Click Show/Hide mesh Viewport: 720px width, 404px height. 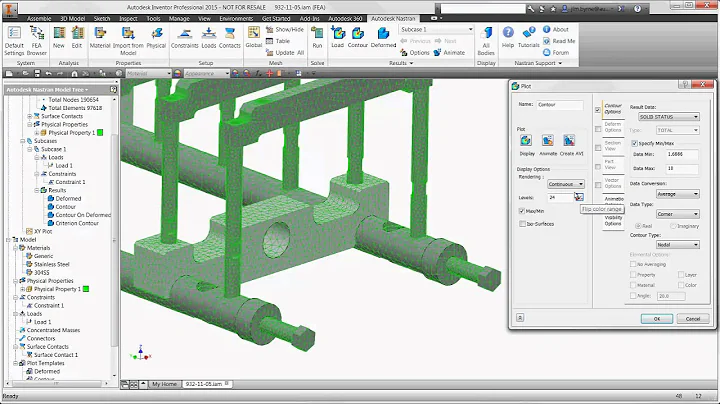click(x=285, y=29)
